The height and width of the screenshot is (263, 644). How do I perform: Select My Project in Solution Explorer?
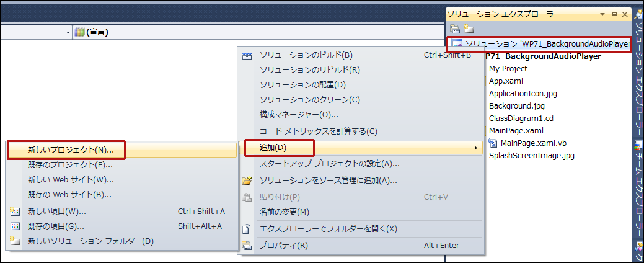[x=508, y=69]
